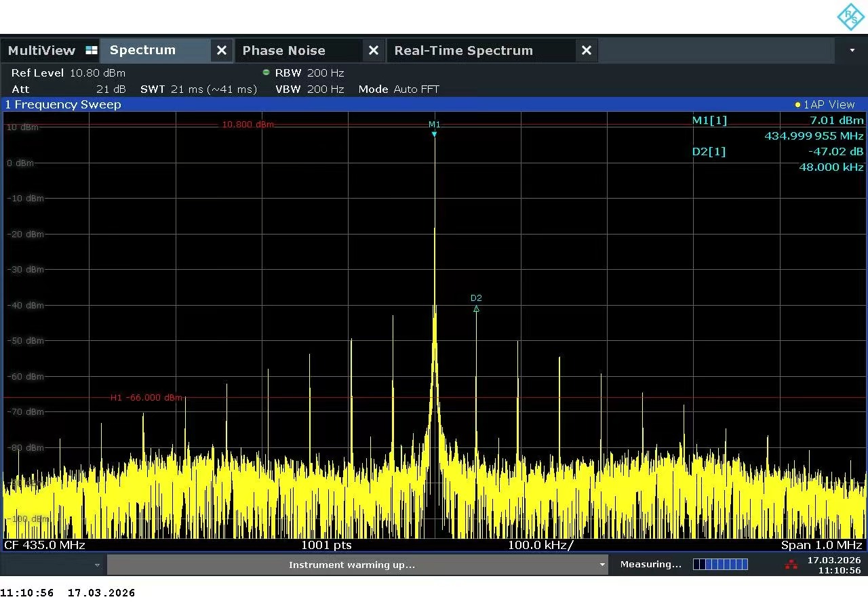The width and height of the screenshot is (868, 610).
Task: Close the Real-Time Spectrum tab
Action: [x=587, y=51]
